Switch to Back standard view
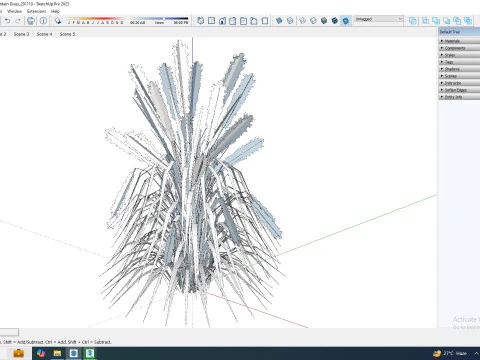Image resolution: width=480 pixels, height=360 pixels. [243, 21]
